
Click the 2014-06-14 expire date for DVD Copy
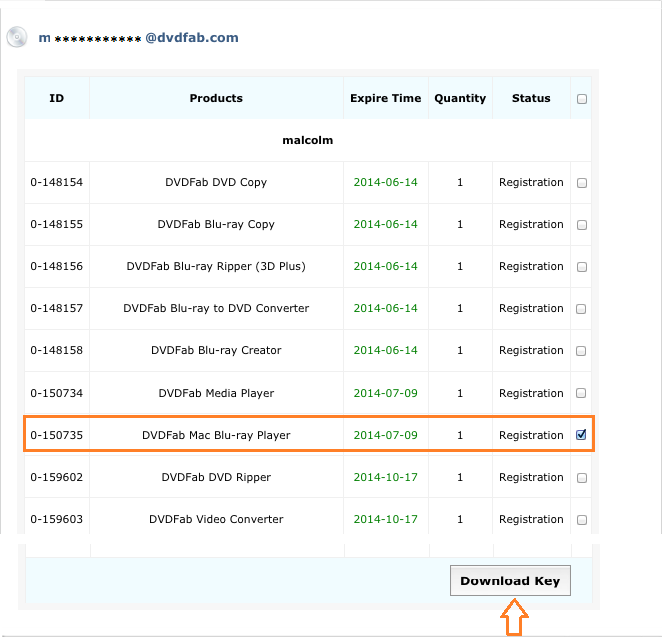click(x=385, y=182)
